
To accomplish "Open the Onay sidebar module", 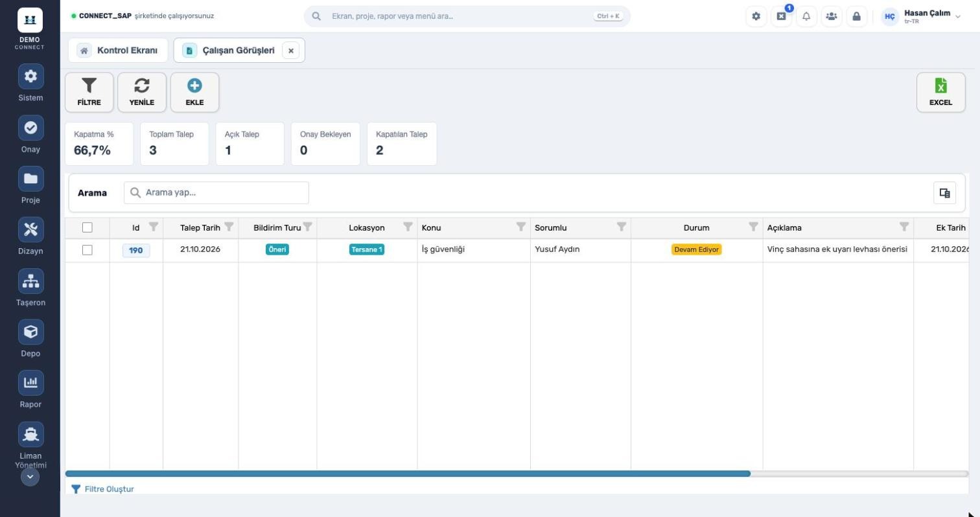I will coord(30,128).
